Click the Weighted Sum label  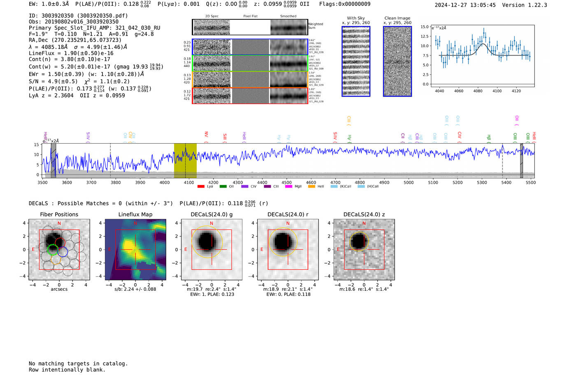pos(316,26)
